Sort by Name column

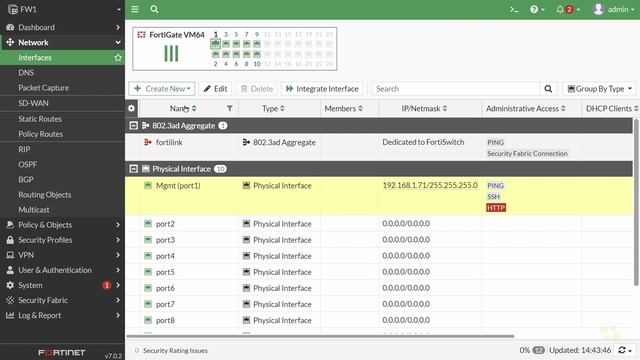click(183, 109)
